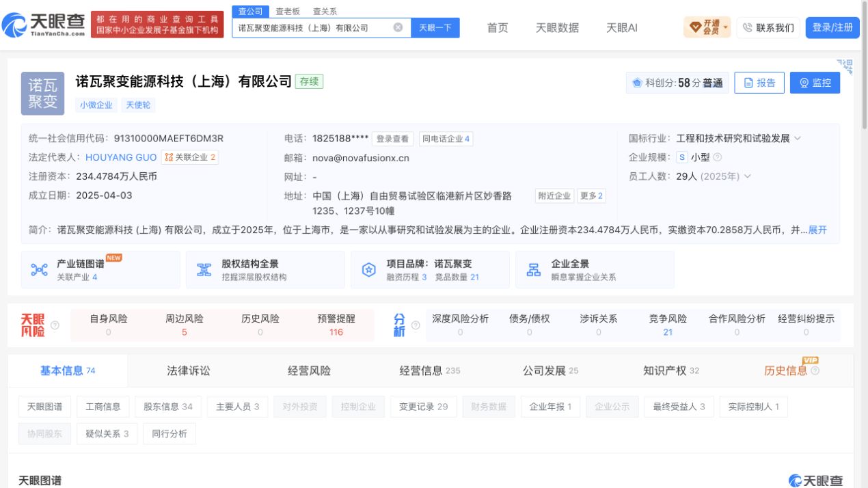Switch to the 经营风险 tab
The height and width of the screenshot is (488, 868).
309,370
